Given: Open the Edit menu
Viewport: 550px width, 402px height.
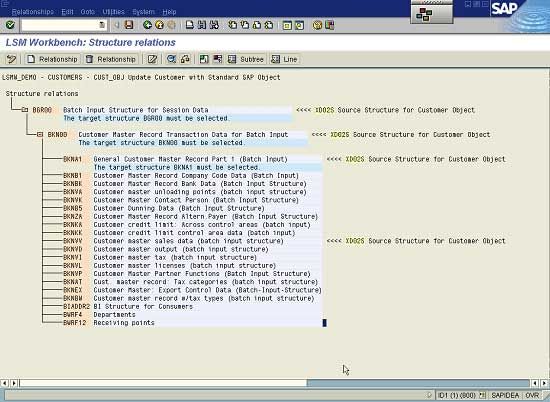Looking at the screenshot, I should 67,12.
